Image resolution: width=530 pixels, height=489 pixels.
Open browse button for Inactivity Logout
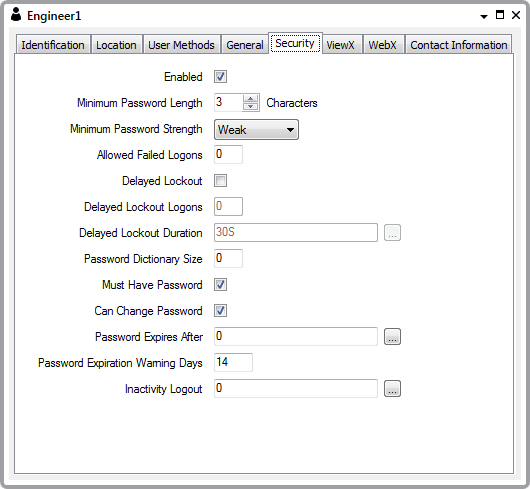pyautogui.click(x=392, y=389)
